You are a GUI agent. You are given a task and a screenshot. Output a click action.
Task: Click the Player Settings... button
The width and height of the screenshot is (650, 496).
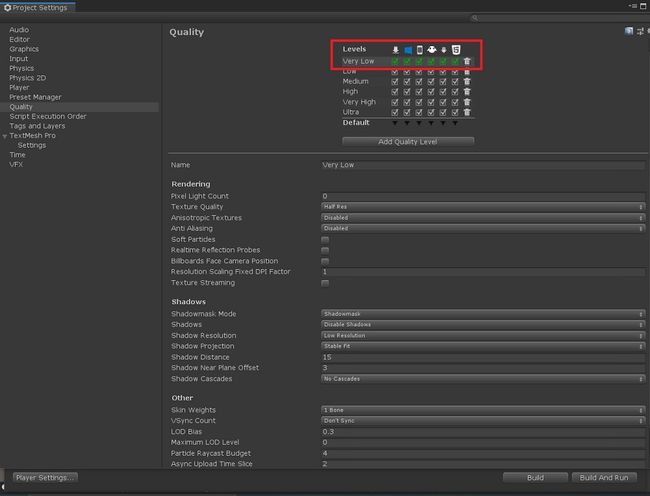(45, 477)
